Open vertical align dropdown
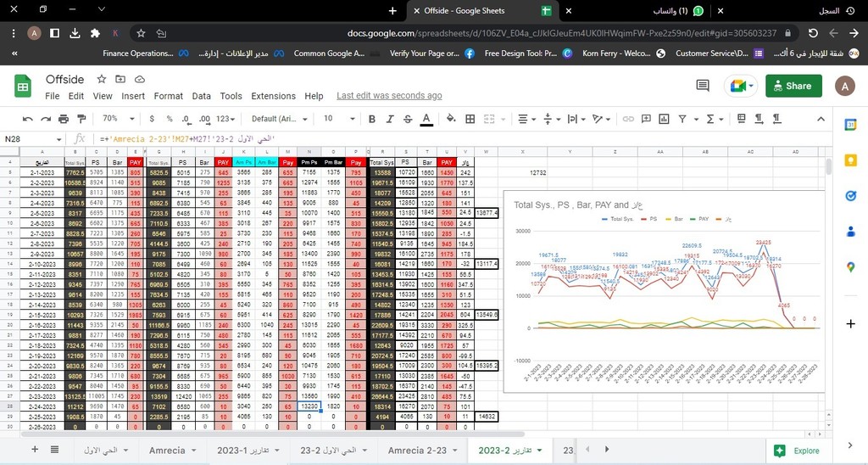Viewport: 868px width, 465px height. coord(551,119)
